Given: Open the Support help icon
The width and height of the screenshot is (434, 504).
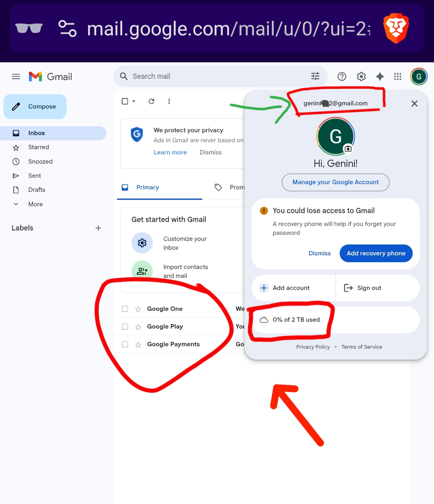Looking at the screenshot, I should click(x=342, y=76).
